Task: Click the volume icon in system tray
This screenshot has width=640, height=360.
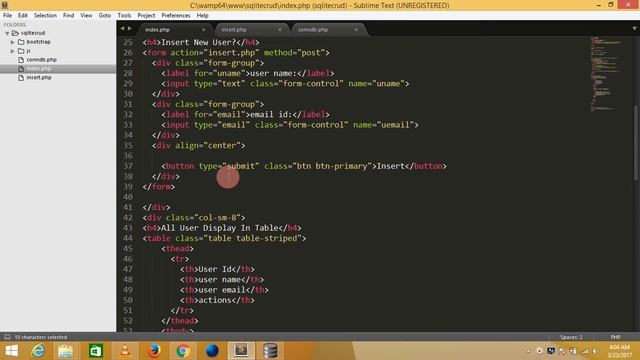Action: 596,351
